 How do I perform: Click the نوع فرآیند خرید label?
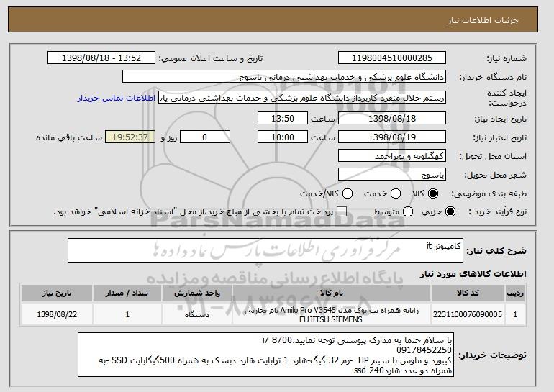click(x=497, y=211)
